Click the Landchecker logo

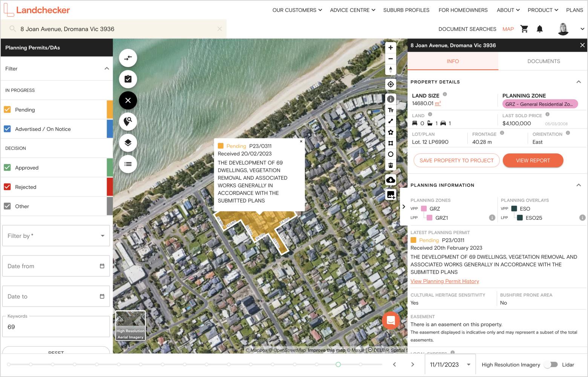coord(37,10)
